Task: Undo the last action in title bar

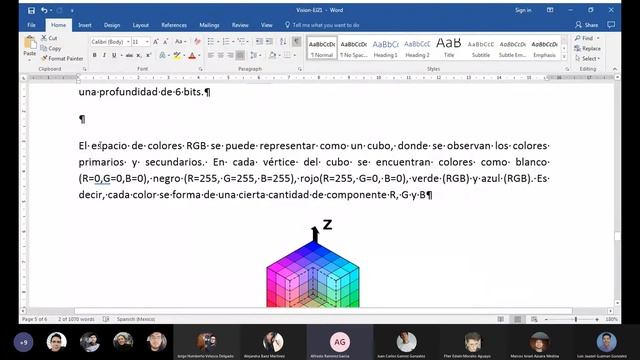Action: (44, 11)
